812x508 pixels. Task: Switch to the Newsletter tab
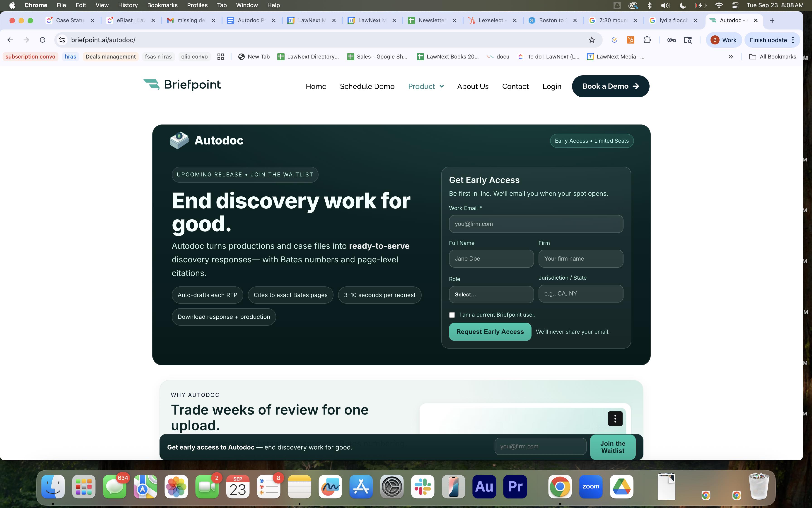432,20
